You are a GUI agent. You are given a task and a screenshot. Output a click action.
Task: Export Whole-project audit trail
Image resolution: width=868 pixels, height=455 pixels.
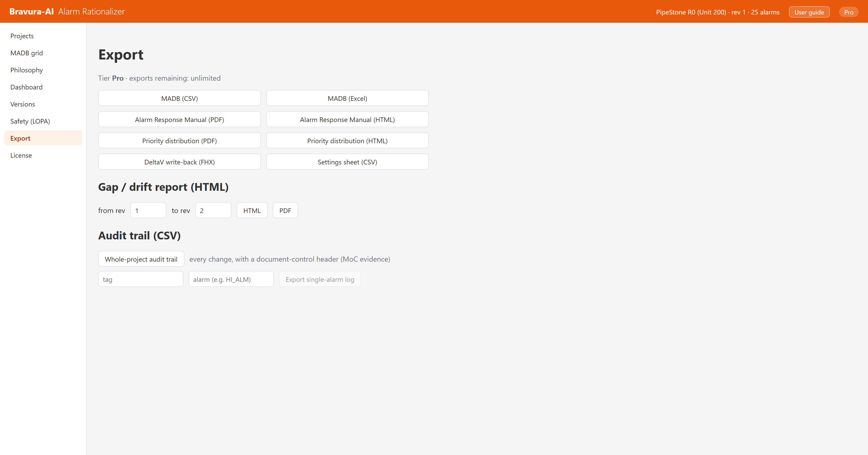pos(141,259)
